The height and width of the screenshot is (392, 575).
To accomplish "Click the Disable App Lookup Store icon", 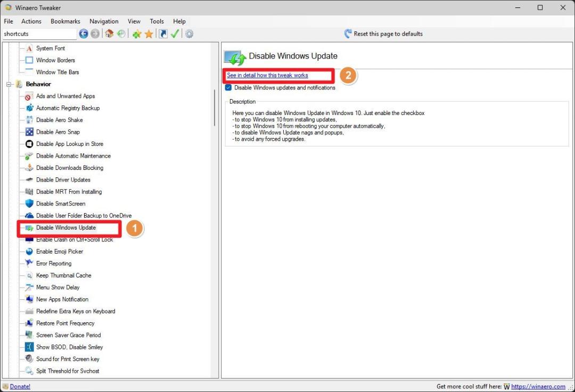I will click(x=29, y=144).
